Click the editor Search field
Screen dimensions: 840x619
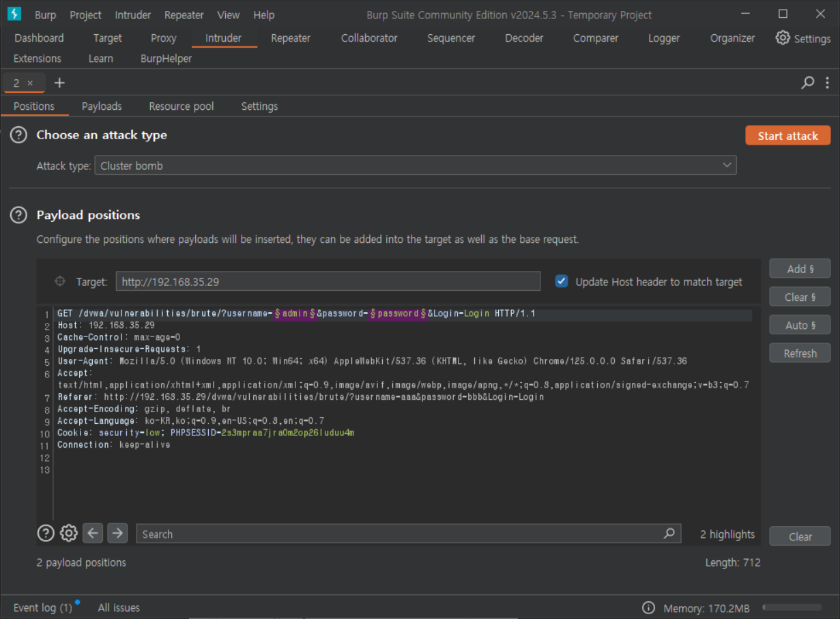(x=409, y=534)
